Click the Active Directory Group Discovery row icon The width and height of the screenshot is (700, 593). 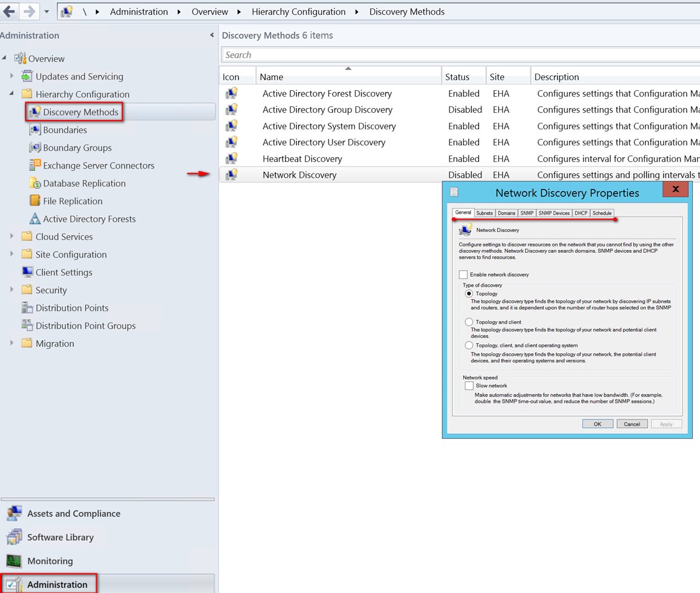pos(231,110)
